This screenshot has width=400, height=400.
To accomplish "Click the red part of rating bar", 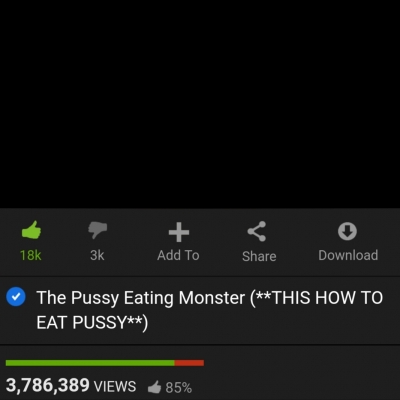I will (189, 363).
